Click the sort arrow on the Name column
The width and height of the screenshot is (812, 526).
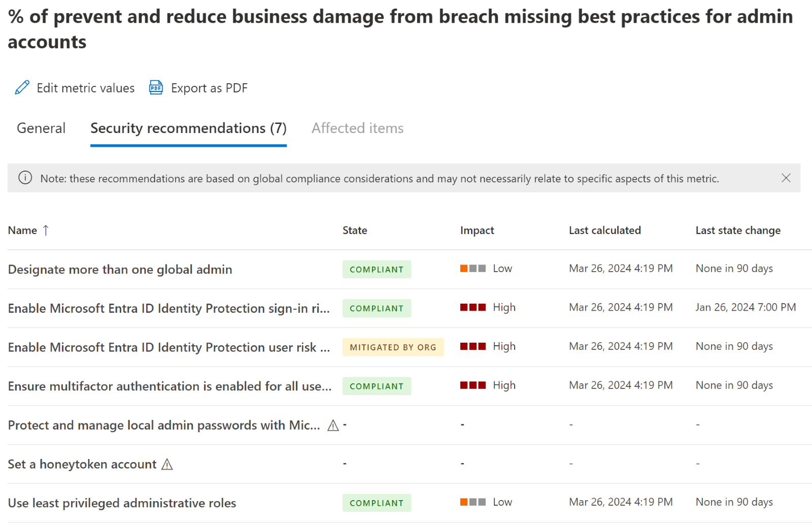(46, 230)
